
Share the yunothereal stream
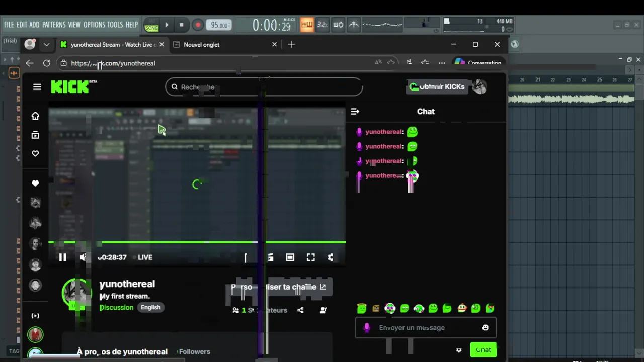click(300, 310)
